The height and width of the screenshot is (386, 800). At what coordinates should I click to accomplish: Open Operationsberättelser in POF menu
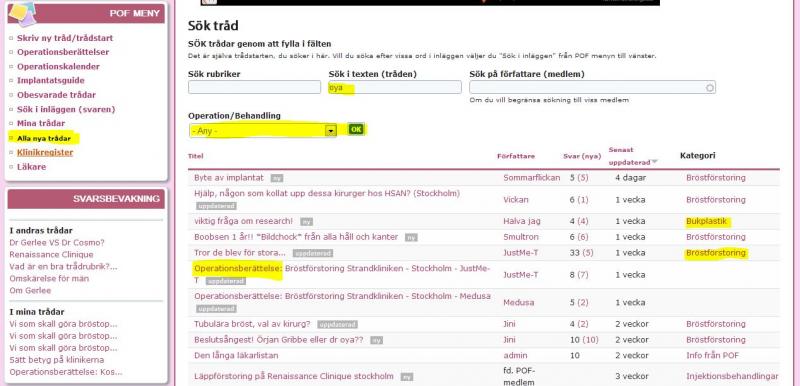(x=63, y=52)
